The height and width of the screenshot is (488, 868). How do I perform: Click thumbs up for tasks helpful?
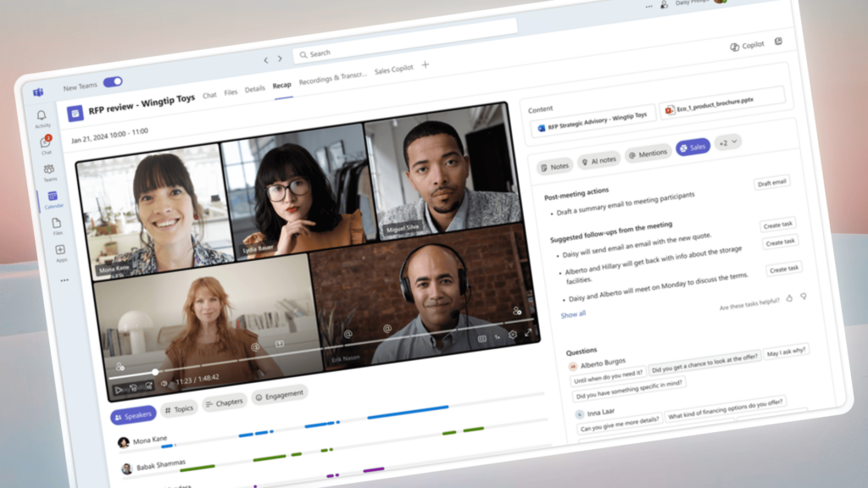(x=789, y=298)
